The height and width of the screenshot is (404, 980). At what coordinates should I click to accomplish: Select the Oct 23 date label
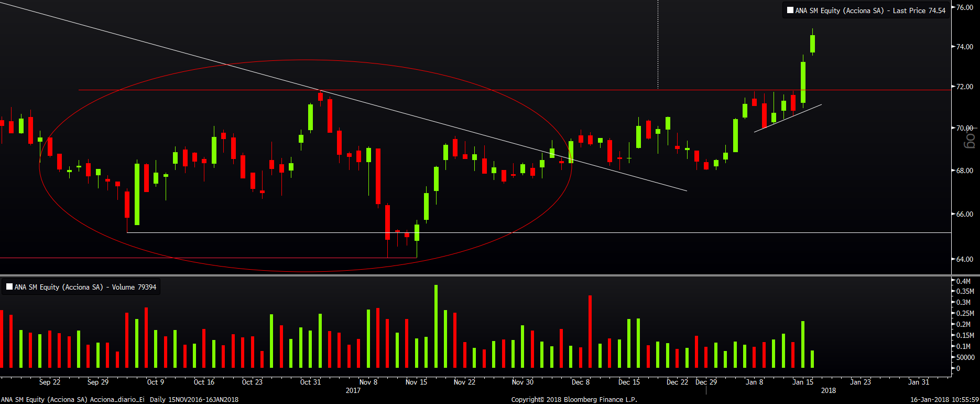click(x=252, y=382)
